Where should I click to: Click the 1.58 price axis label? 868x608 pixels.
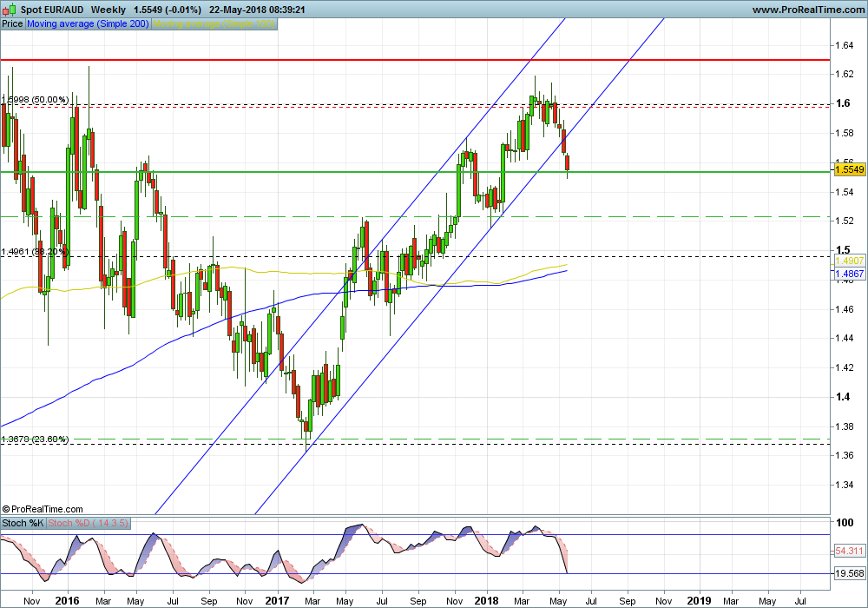[845, 133]
